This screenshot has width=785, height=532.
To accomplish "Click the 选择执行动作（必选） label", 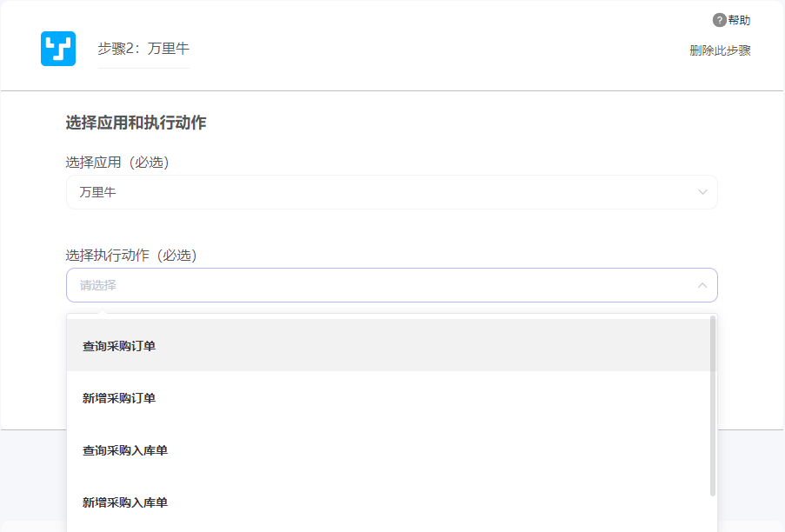I will (x=131, y=256).
